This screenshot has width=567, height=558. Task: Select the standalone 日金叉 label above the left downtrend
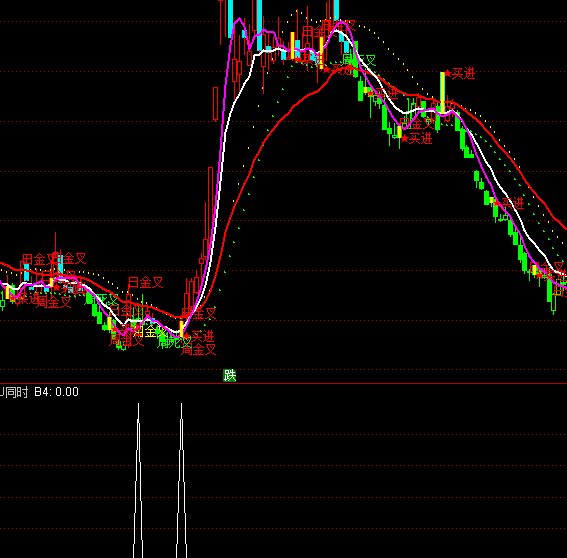(x=145, y=282)
